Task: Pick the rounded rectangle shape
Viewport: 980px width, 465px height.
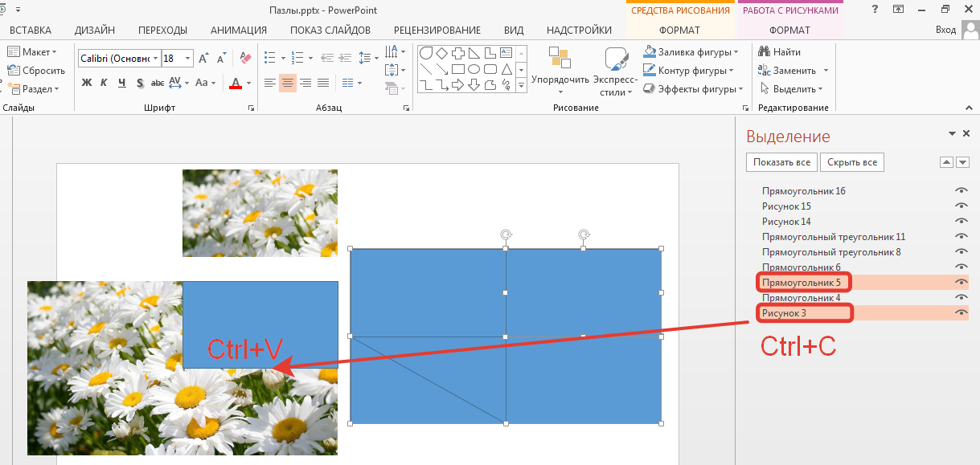Action: point(490,69)
